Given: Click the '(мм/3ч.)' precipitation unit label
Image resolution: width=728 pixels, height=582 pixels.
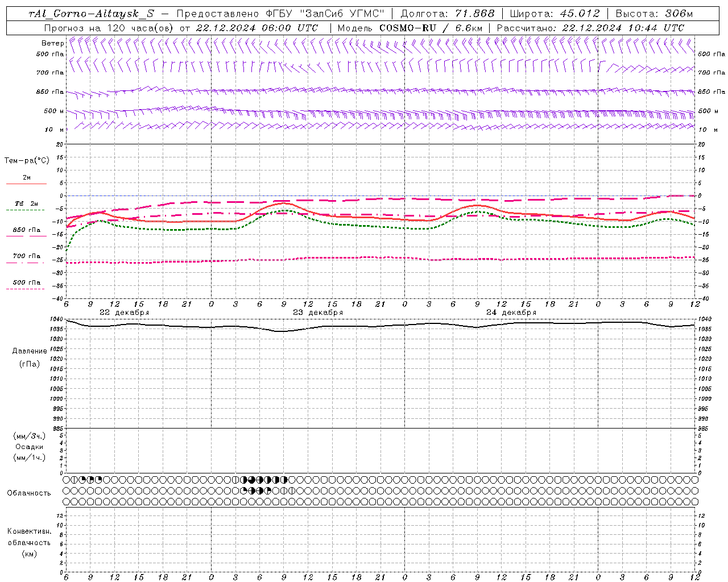Looking at the screenshot, I should click(30, 436).
